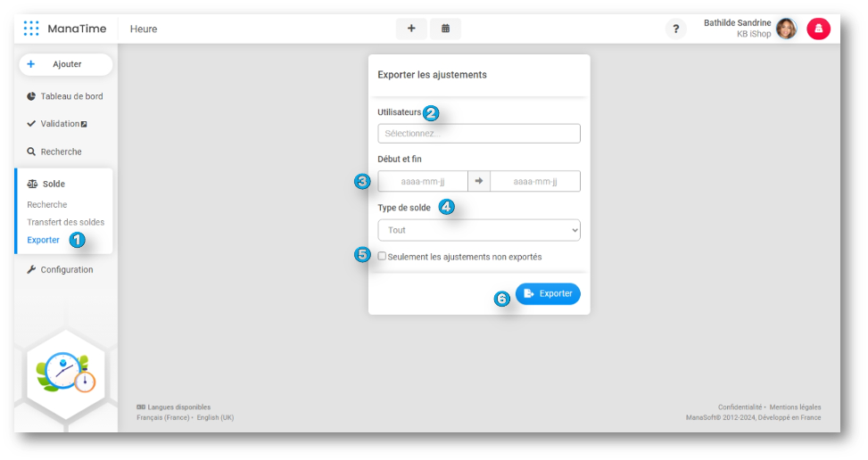Expand the Configuration menu in sidebar
This screenshot has width=868, height=460.
tap(66, 269)
